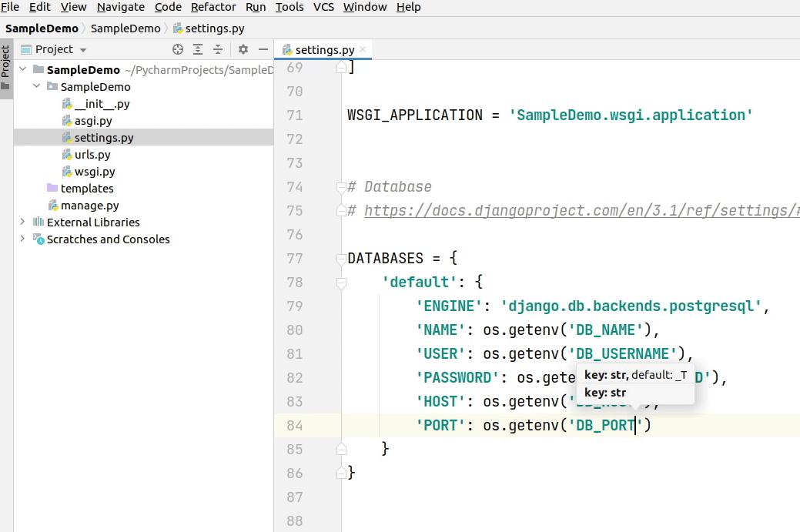This screenshot has width=800, height=532.
Task: Click the Scratches and Consoles icon
Action: (x=38, y=239)
